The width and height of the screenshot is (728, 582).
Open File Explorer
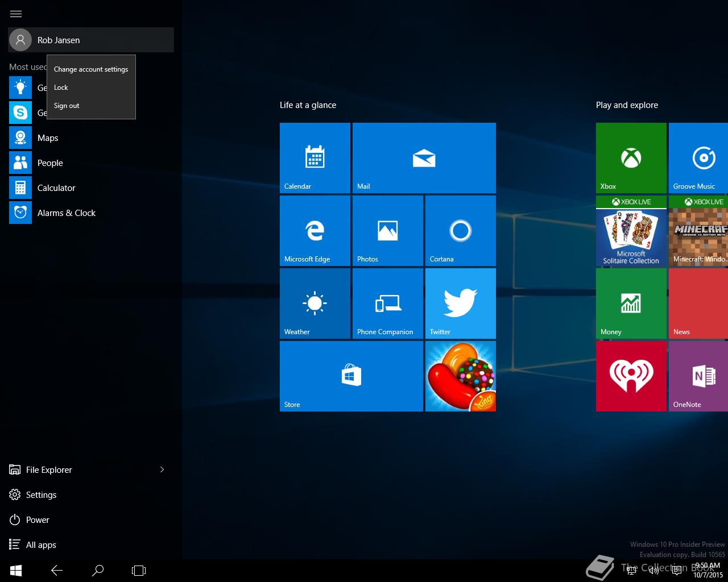click(x=80, y=469)
